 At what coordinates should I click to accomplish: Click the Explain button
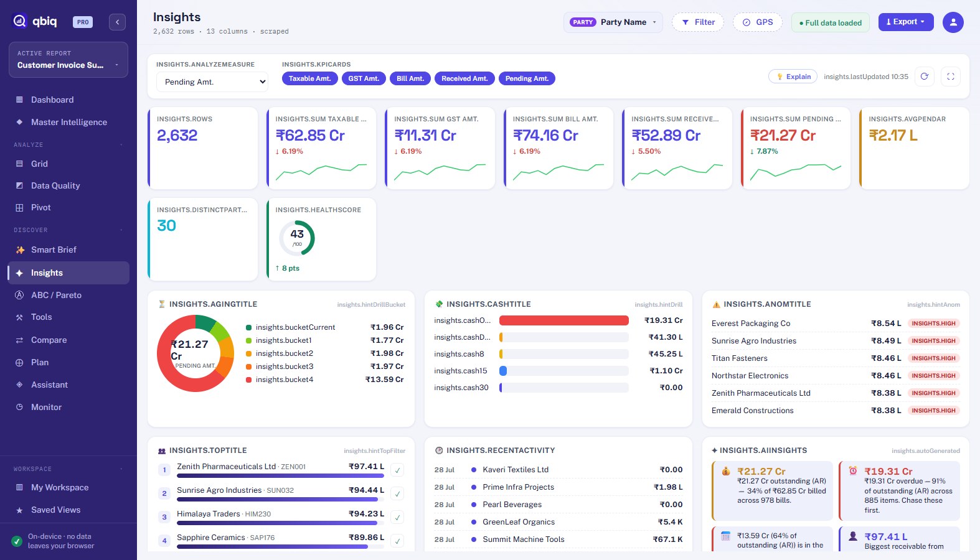pos(793,77)
